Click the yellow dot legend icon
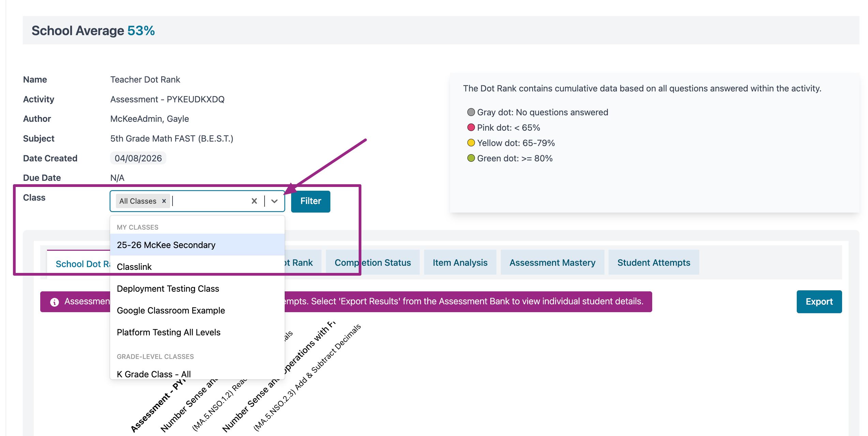The image size is (868, 436). click(x=471, y=143)
